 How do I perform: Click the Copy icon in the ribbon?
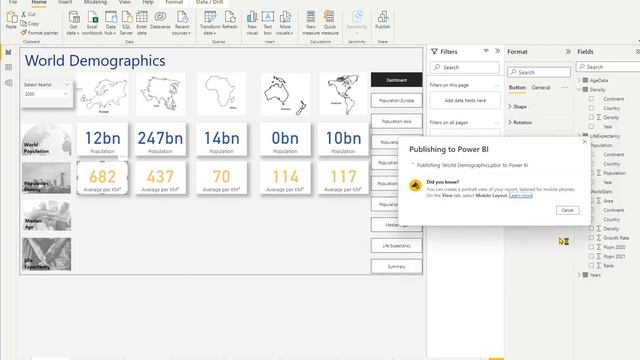coord(24,24)
